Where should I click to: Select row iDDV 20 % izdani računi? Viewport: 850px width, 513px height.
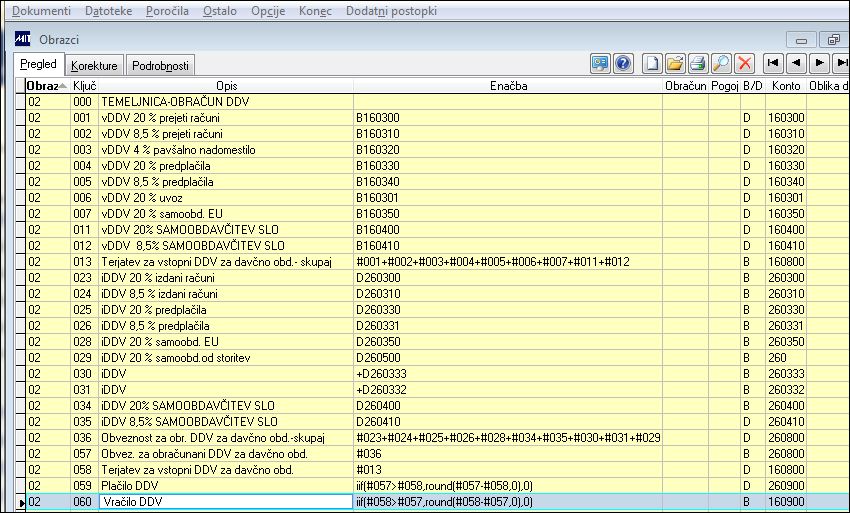coord(437,278)
